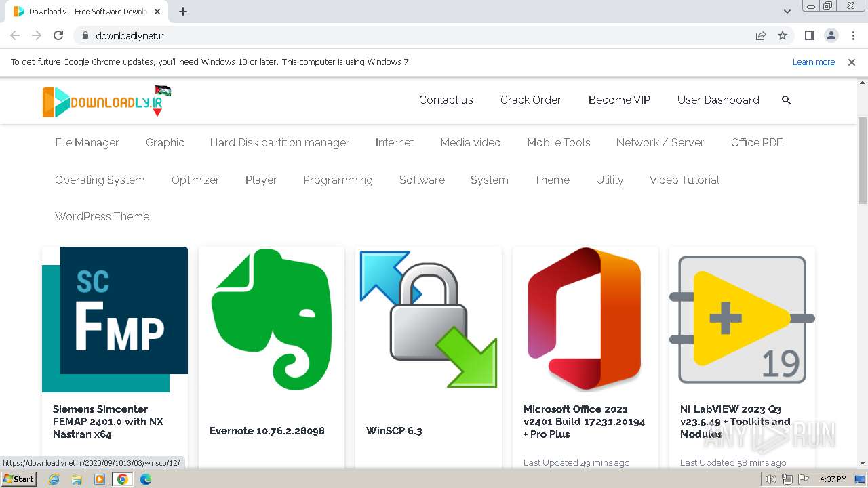This screenshot has width=868, height=488.
Task: Dismiss the Chrome update notification bar
Action: tap(852, 62)
